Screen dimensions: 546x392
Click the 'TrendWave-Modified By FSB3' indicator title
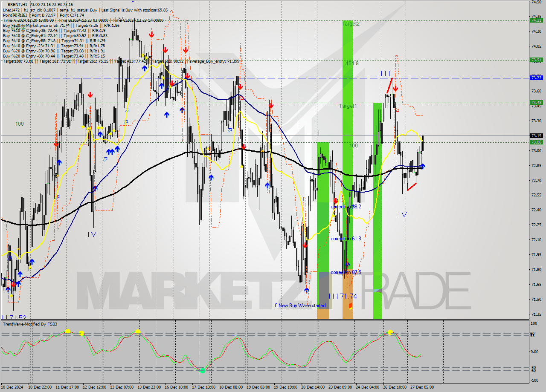pyautogui.click(x=30, y=324)
